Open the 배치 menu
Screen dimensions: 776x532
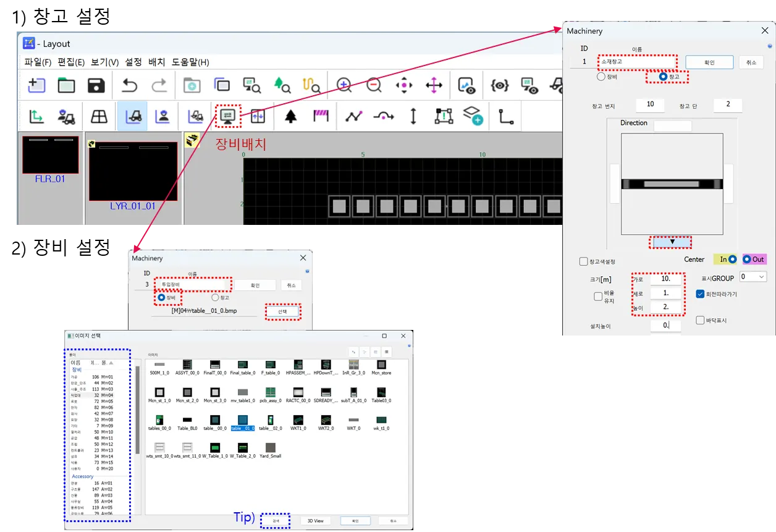(x=156, y=62)
